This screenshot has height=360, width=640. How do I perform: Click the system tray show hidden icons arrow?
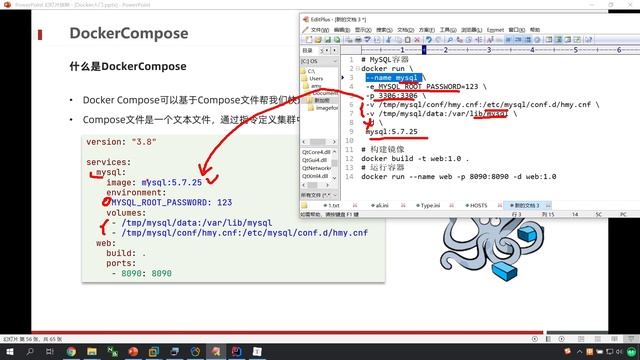coord(579,351)
